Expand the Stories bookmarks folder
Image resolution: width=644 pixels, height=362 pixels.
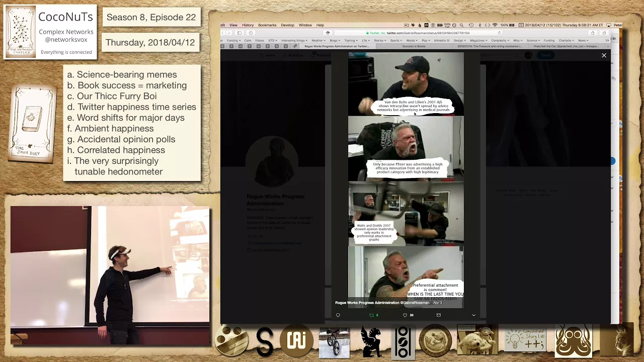[x=380, y=41]
